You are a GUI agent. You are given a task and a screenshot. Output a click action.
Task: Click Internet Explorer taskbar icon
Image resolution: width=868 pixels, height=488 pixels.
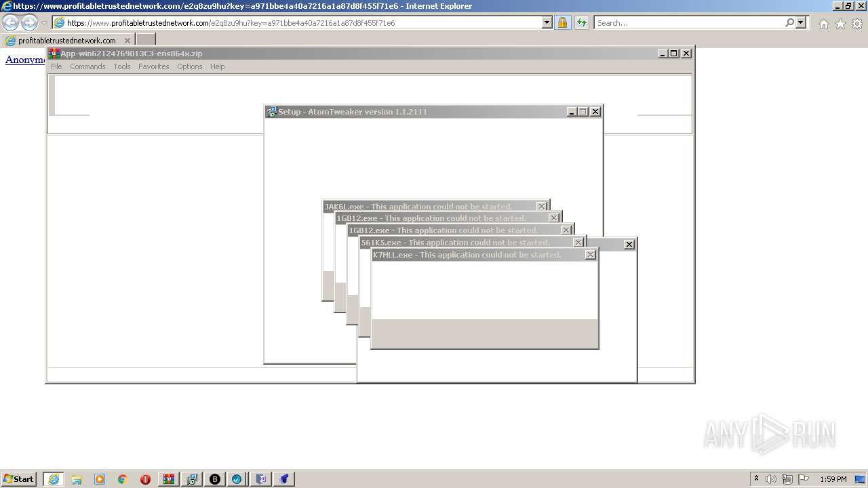53,479
